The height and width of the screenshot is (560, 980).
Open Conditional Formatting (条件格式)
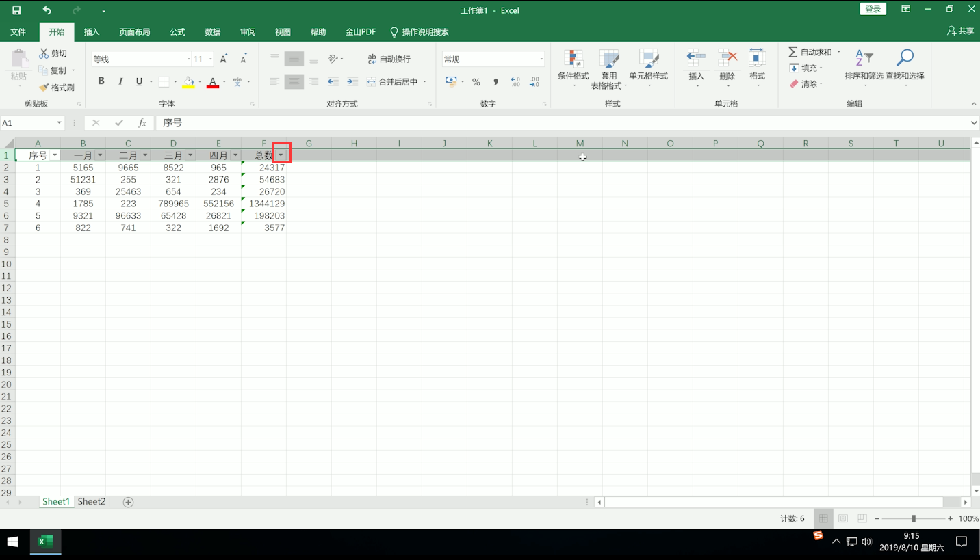(x=573, y=68)
